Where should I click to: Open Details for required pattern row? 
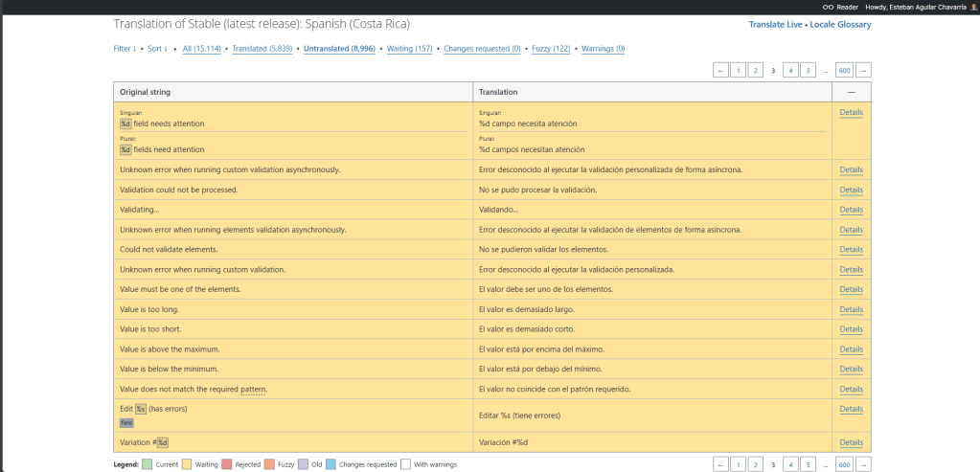(852, 389)
